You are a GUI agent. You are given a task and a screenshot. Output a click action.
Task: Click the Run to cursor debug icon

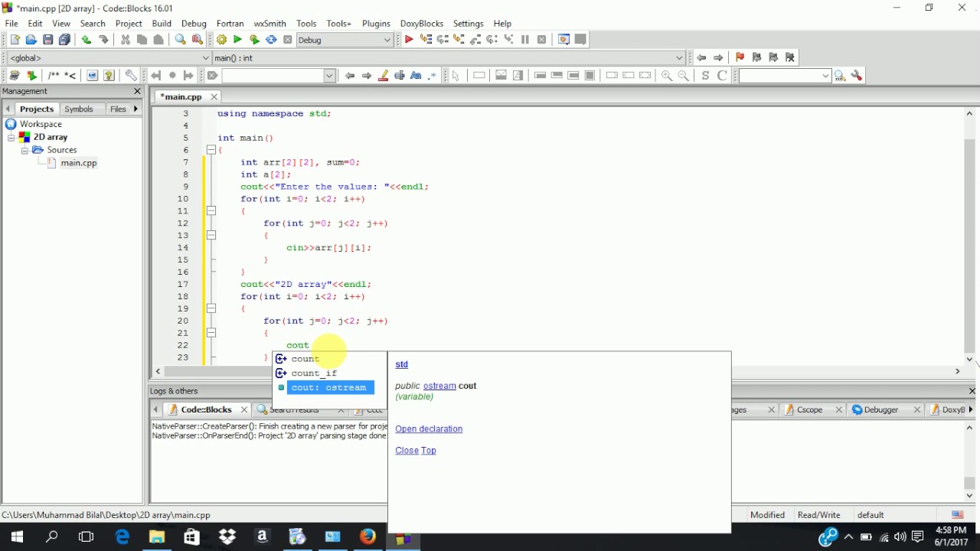pyautogui.click(x=426, y=40)
